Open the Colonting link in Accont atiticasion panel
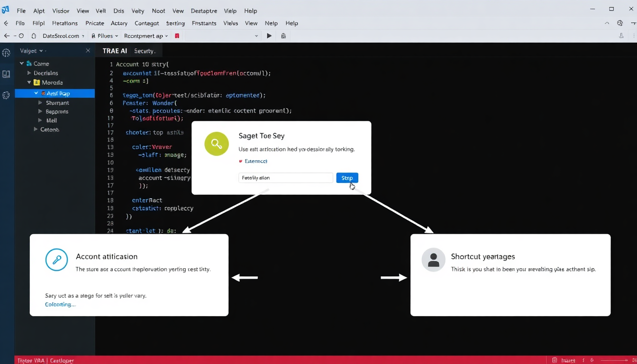637x364 pixels. point(60,304)
